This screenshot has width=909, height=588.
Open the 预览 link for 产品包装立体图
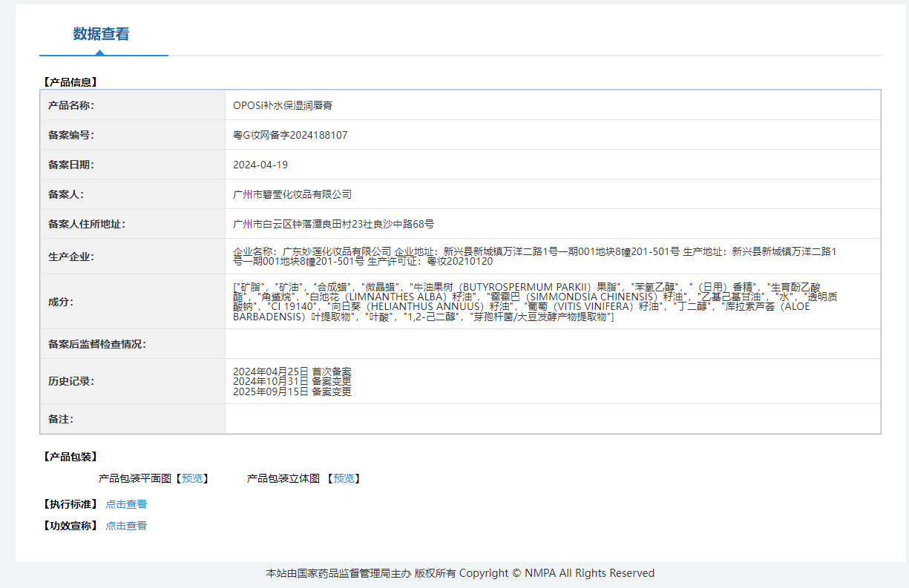pos(344,478)
